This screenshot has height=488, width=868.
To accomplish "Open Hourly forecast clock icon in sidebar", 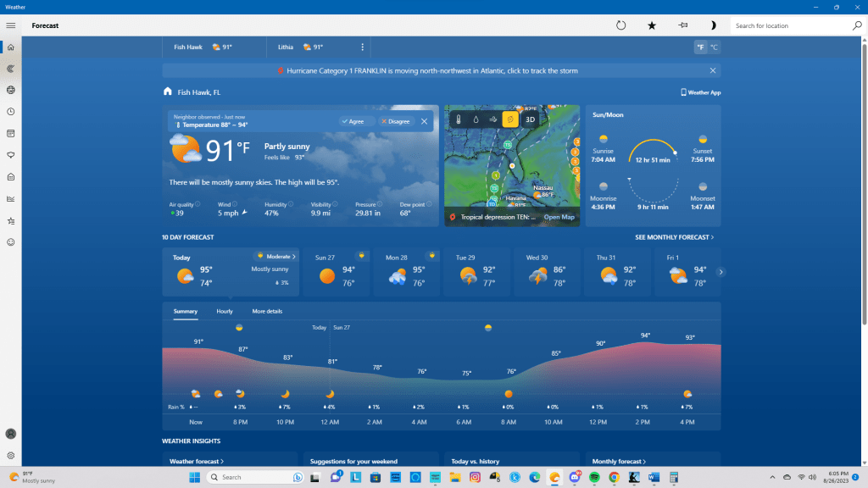I will 10,112.
